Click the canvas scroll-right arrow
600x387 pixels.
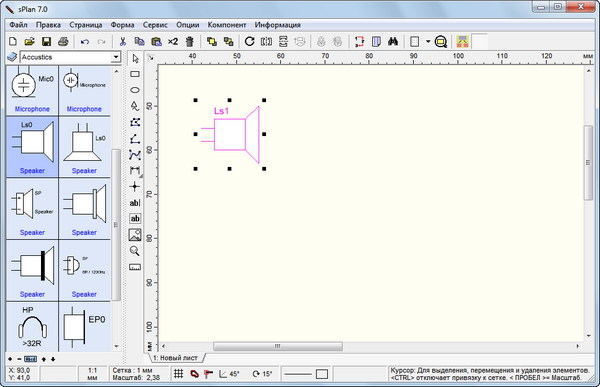click(x=577, y=346)
